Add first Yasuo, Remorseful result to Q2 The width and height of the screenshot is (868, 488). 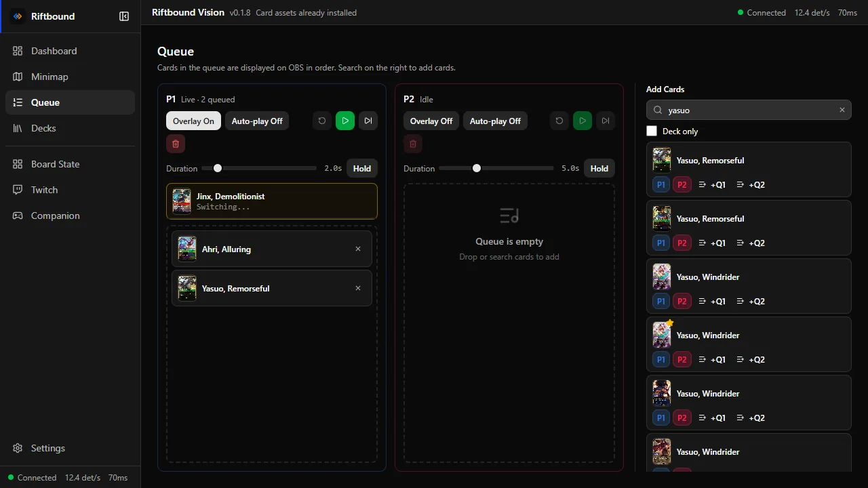coord(751,184)
